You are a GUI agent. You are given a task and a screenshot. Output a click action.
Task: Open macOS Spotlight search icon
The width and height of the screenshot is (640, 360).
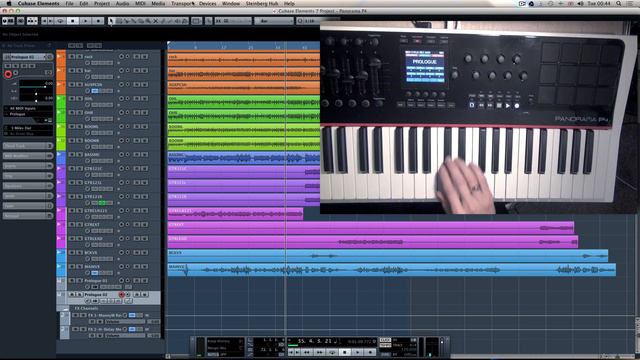pos(619,3)
